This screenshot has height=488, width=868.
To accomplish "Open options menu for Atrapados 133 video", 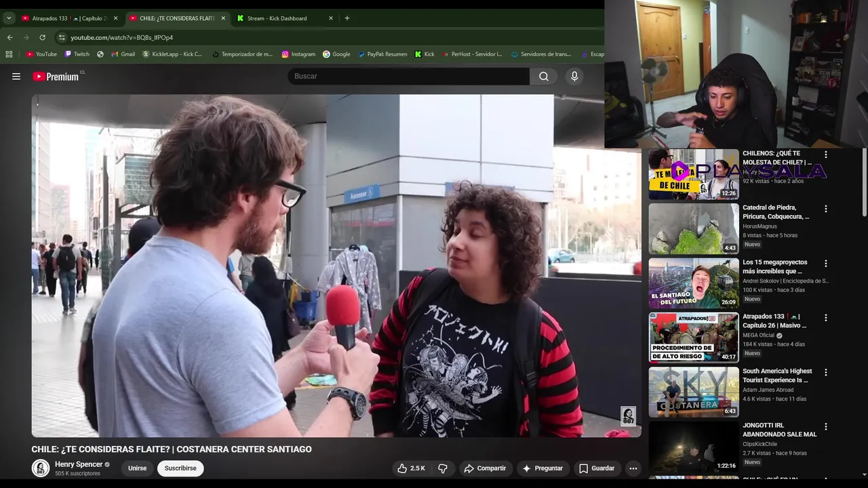I will coord(826,317).
